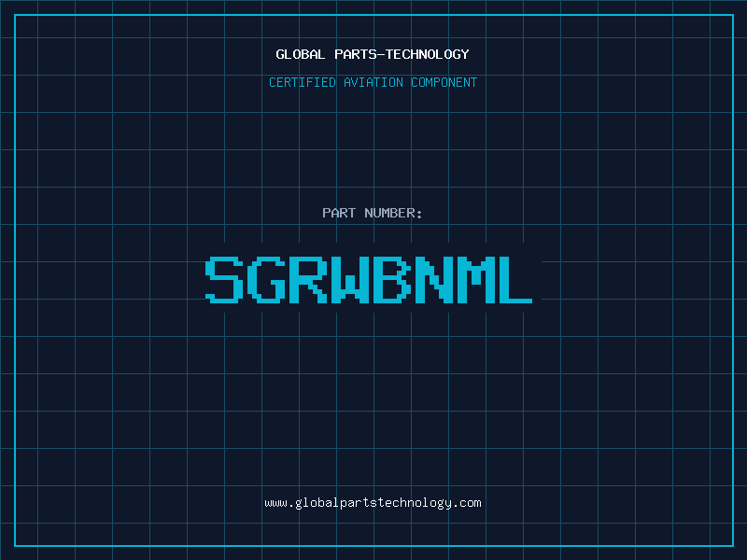
Task: Select the CERTIFIED AVIATION COMPONENT subtitle
Action: [373, 82]
